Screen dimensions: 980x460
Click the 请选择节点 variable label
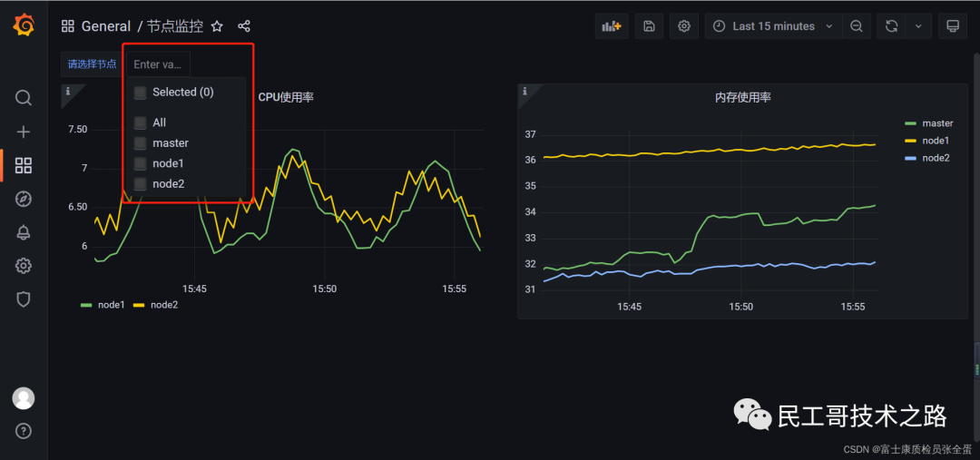(x=92, y=64)
